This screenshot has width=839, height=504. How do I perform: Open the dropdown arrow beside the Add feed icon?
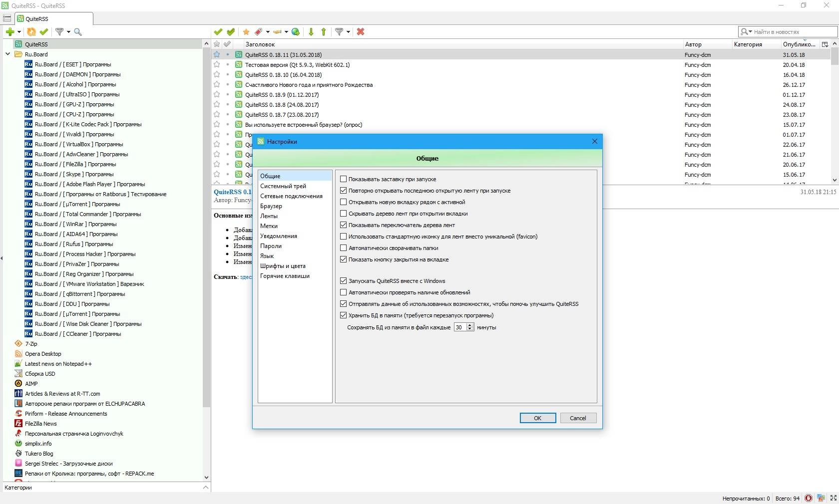click(x=19, y=32)
